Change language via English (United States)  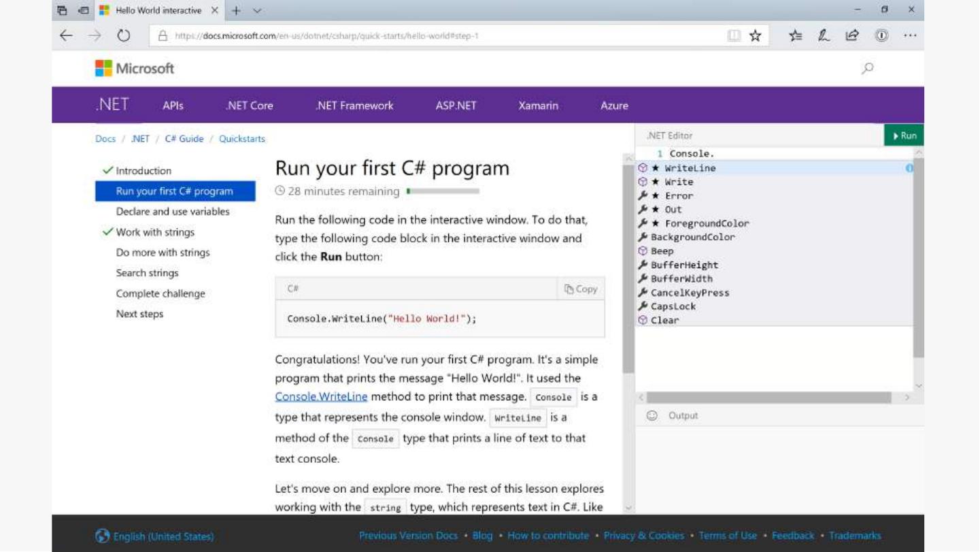[155, 536]
